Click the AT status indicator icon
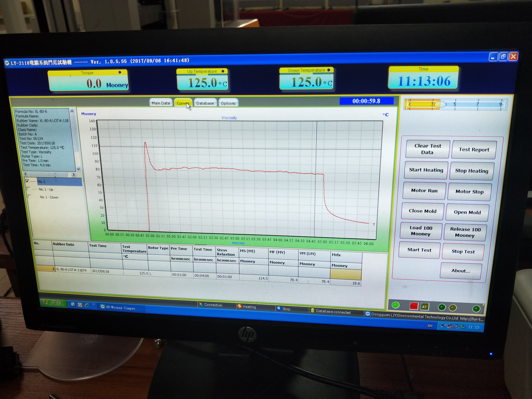 425,307
